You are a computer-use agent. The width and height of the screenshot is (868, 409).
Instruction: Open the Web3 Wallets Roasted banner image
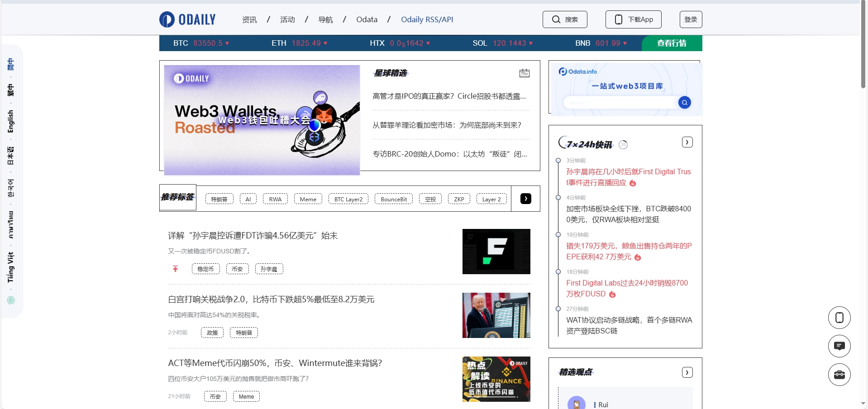[x=262, y=120]
